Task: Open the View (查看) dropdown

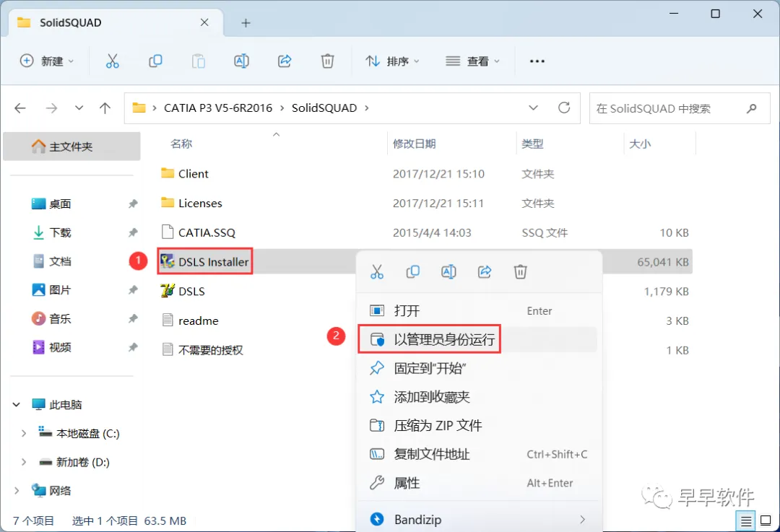Action: [472, 61]
